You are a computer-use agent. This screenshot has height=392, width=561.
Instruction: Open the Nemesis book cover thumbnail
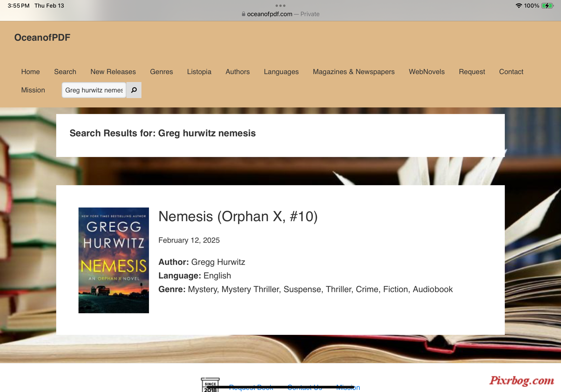[x=114, y=260]
